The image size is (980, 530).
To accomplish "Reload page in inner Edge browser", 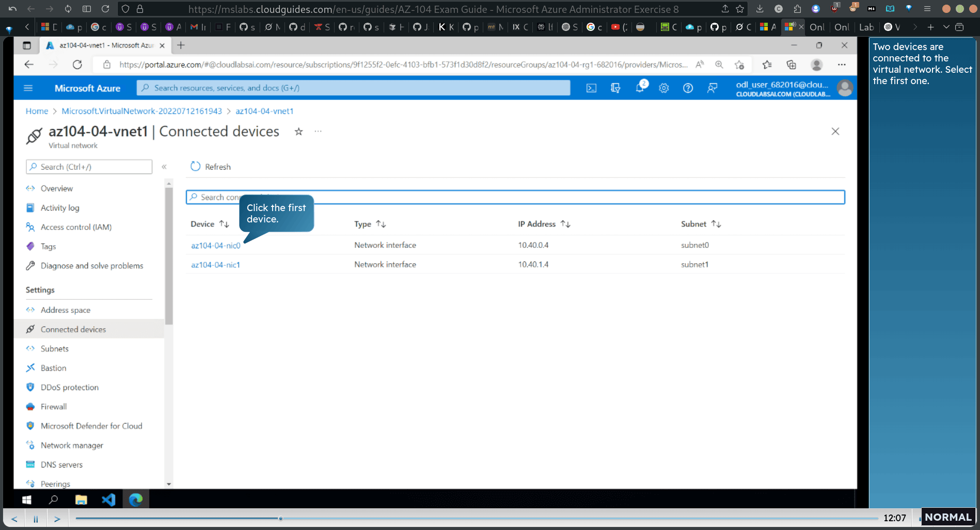I will [77, 65].
